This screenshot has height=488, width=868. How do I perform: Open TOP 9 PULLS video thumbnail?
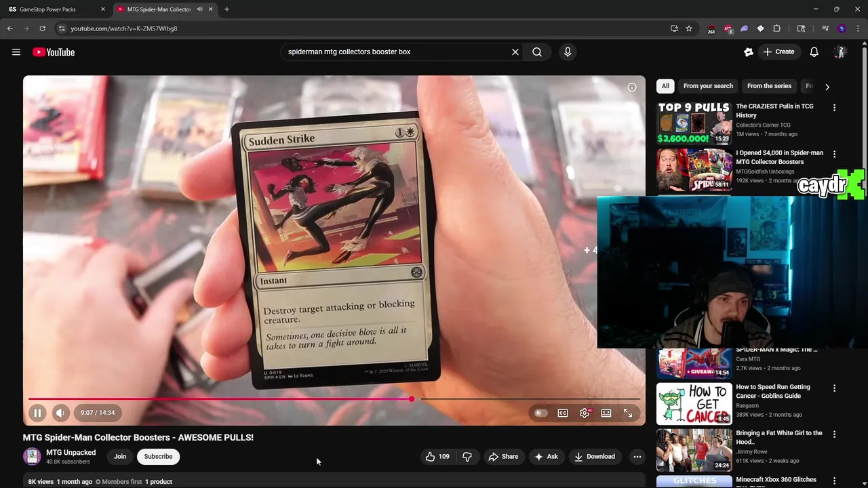tap(694, 123)
